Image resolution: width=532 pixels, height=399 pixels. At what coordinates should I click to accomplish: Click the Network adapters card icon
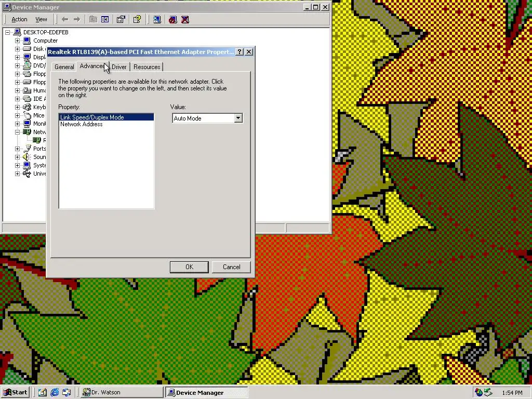click(27, 132)
